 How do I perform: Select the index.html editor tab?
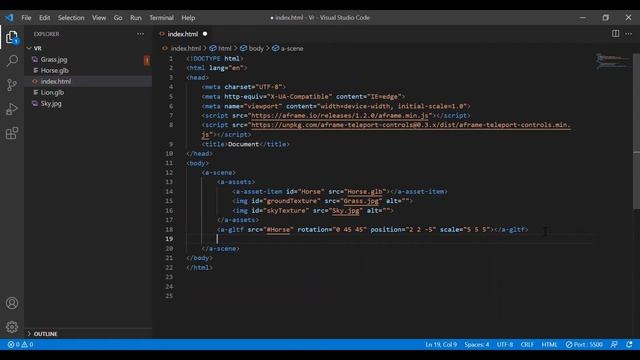(182, 34)
